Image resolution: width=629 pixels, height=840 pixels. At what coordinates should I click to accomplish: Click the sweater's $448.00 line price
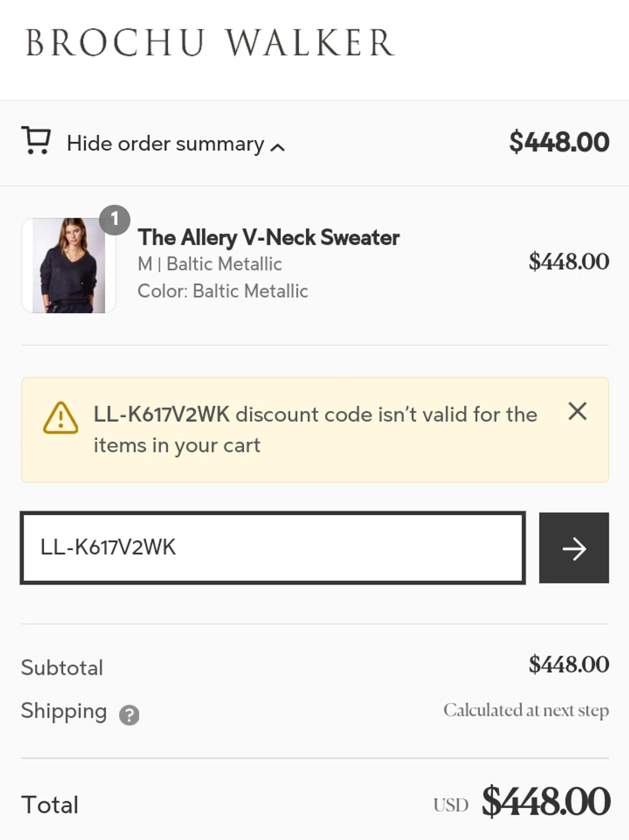[569, 262]
